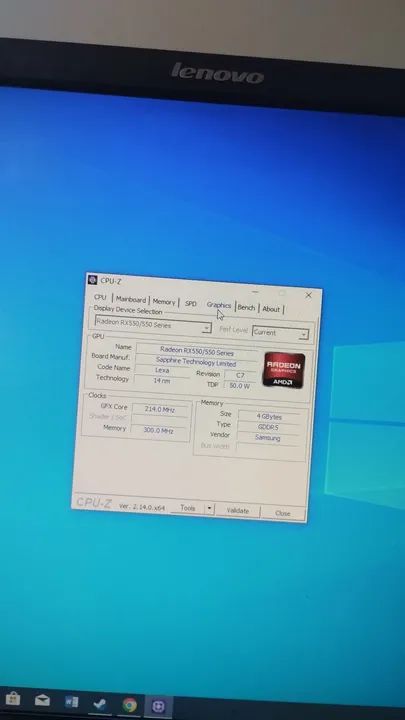Click the Radeon Graphics AMD logo
This screenshot has width=405, height=720.
tap(283, 369)
